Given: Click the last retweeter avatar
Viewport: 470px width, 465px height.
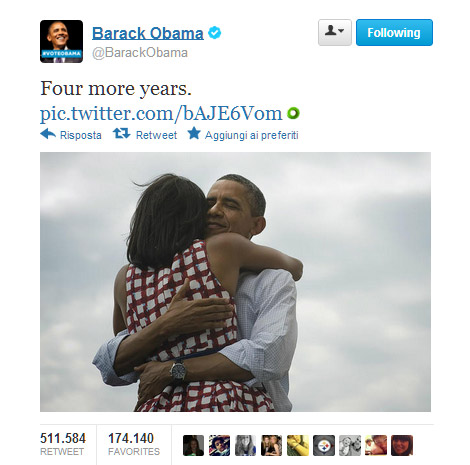Looking at the screenshot, I should tap(402, 445).
